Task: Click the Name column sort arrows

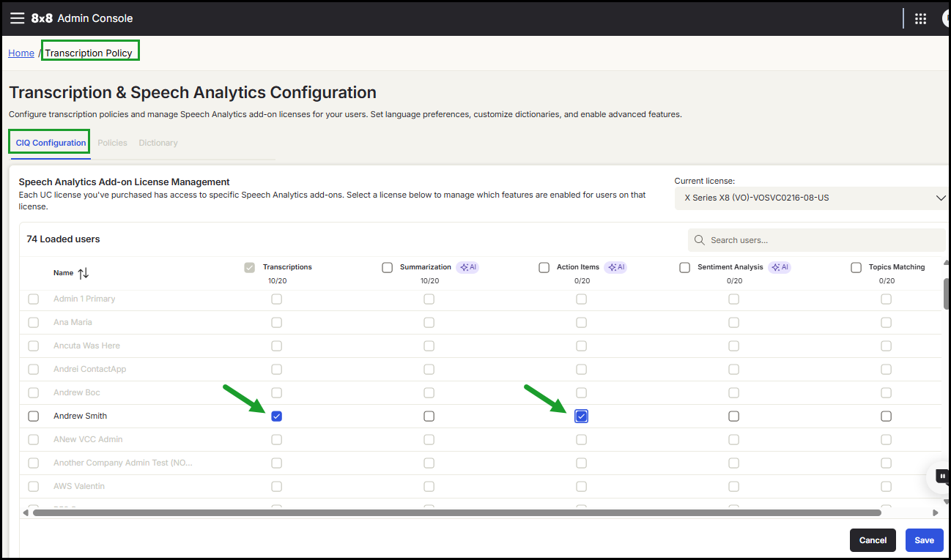Action: point(84,273)
